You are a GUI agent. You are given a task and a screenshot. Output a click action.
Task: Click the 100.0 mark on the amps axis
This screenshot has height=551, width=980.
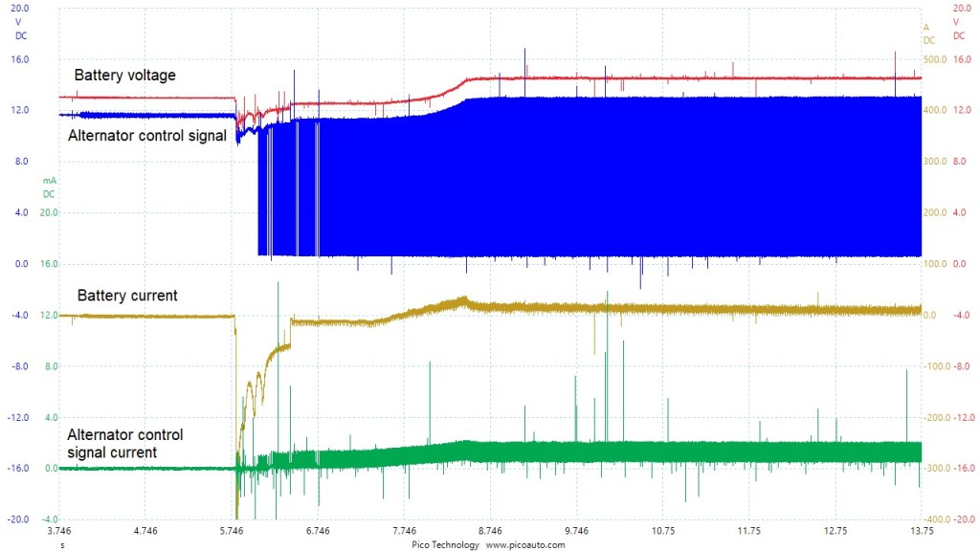coord(933,264)
